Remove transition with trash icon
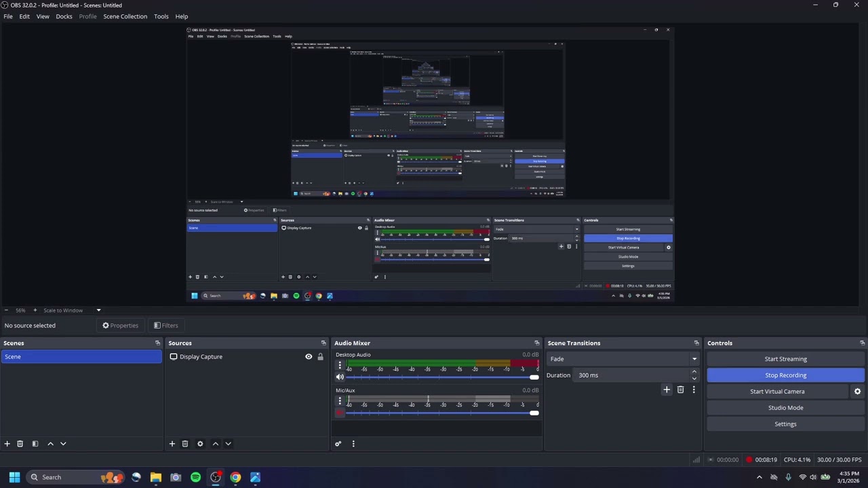Viewport: 868px width, 488px height. pyautogui.click(x=680, y=390)
